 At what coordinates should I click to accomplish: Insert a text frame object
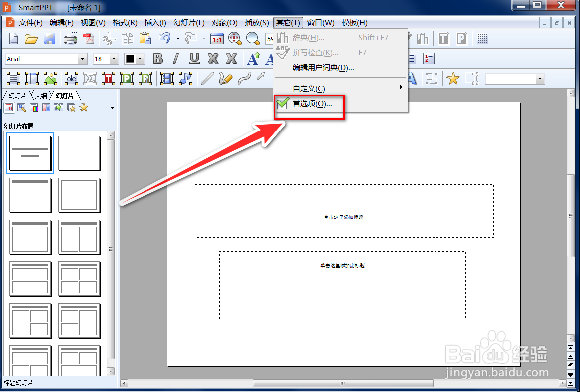tap(13, 78)
